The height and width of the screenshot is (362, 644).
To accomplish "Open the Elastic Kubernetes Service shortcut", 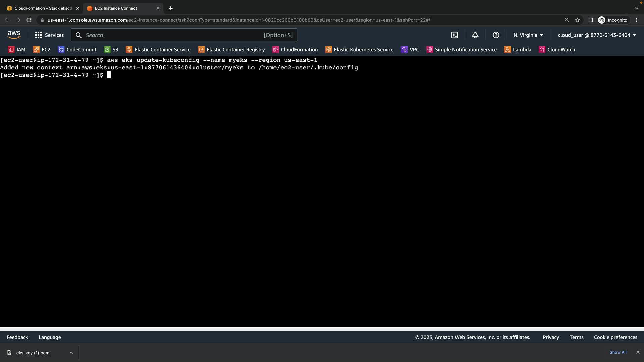I will click(x=359, y=50).
